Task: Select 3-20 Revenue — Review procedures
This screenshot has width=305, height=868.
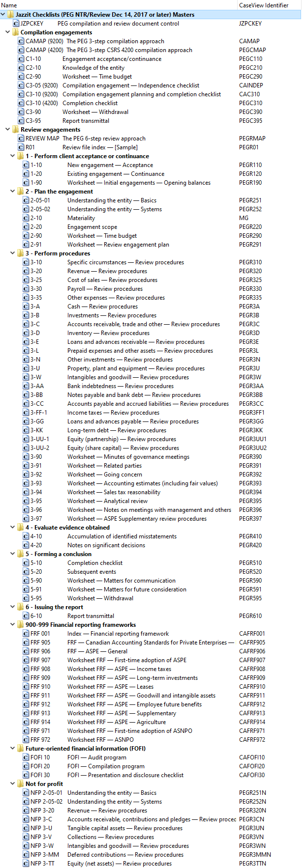Action: click(x=151, y=271)
